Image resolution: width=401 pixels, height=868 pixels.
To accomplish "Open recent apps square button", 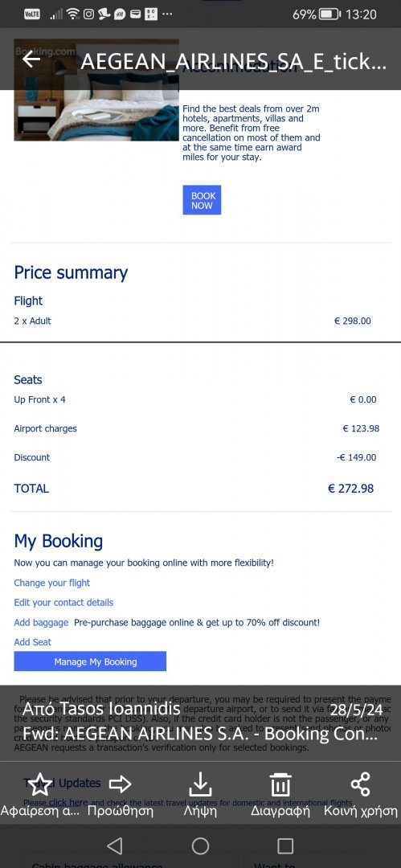I will tap(285, 845).
